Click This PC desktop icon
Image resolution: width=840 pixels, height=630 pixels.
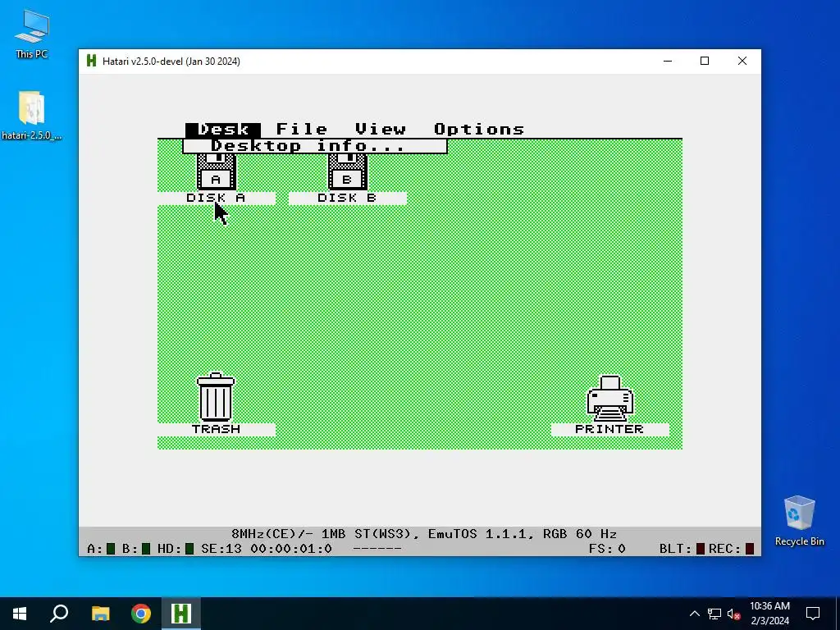[32, 34]
